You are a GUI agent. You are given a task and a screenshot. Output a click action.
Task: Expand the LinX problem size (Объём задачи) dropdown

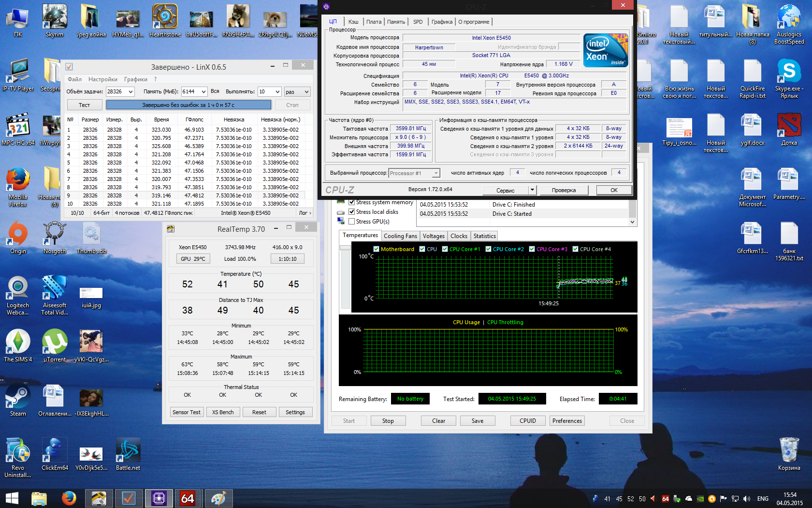coord(130,92)
